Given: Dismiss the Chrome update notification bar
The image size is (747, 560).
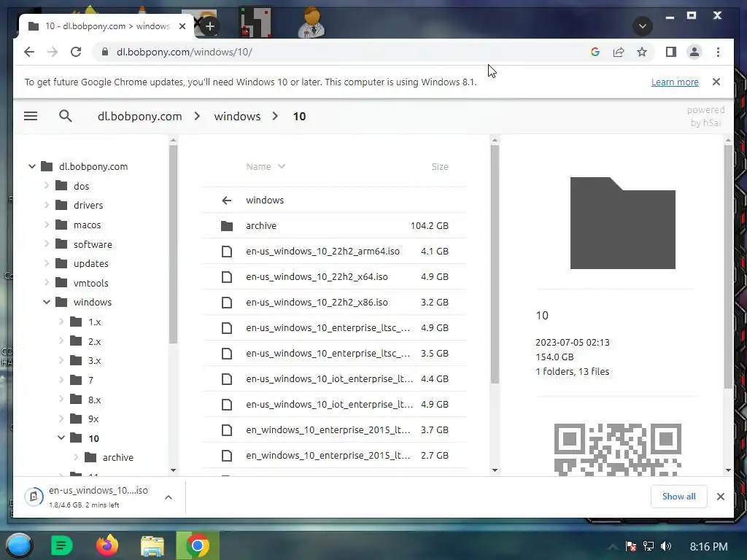Looking at the screenshot, I should [x=716, y=82].
